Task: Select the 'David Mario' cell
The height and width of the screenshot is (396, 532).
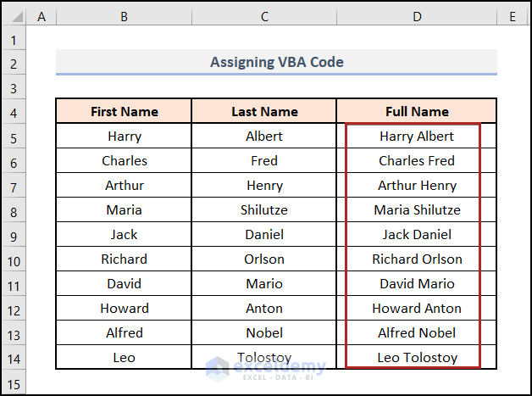Action: 416,283
